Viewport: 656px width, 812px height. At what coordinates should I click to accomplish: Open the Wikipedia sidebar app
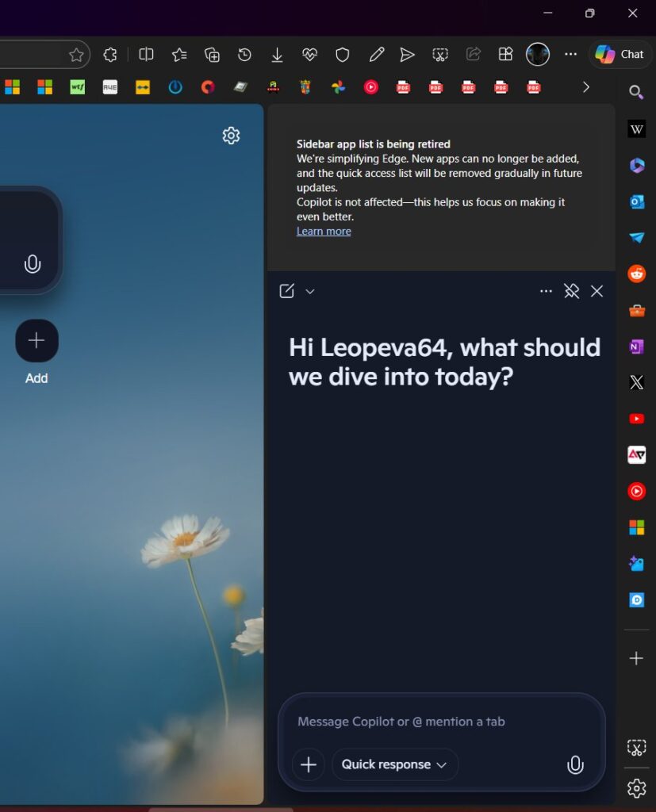636,128
